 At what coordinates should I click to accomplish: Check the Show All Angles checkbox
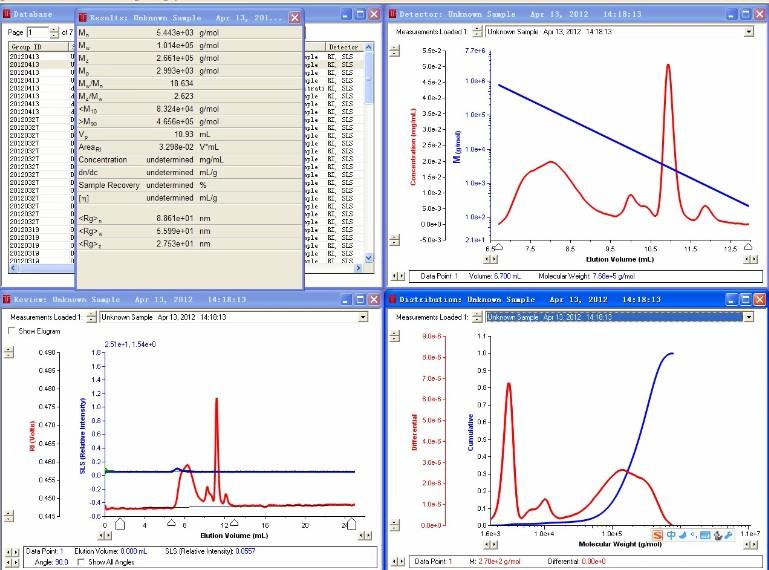[x=81, y=562]
